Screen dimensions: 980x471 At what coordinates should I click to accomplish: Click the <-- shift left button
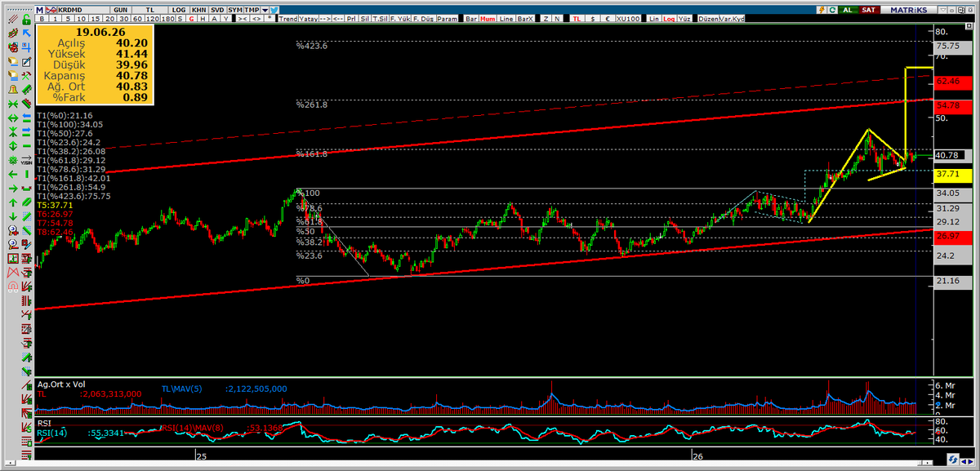(x=338, y=19)
